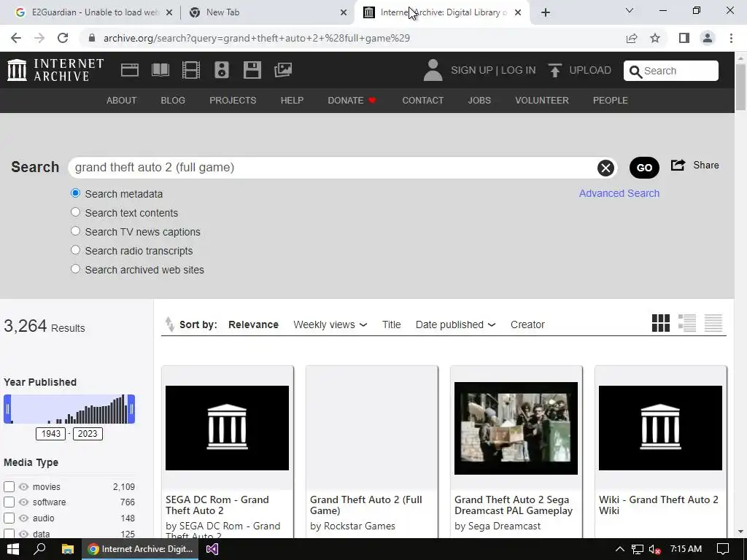Select Search radio transcripts option
The height and width of the screenshot is (560, 747).
(x=75, y=250)
